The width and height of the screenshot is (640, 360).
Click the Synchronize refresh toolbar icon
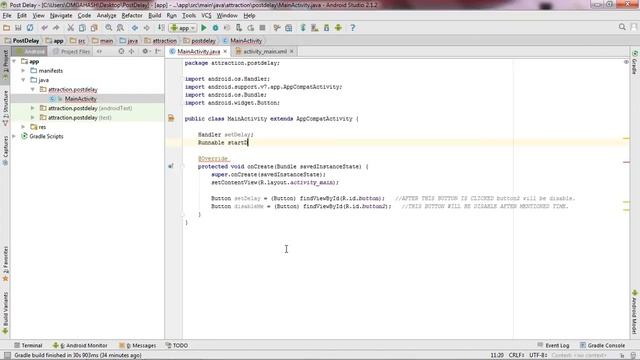tap(30, 28)
